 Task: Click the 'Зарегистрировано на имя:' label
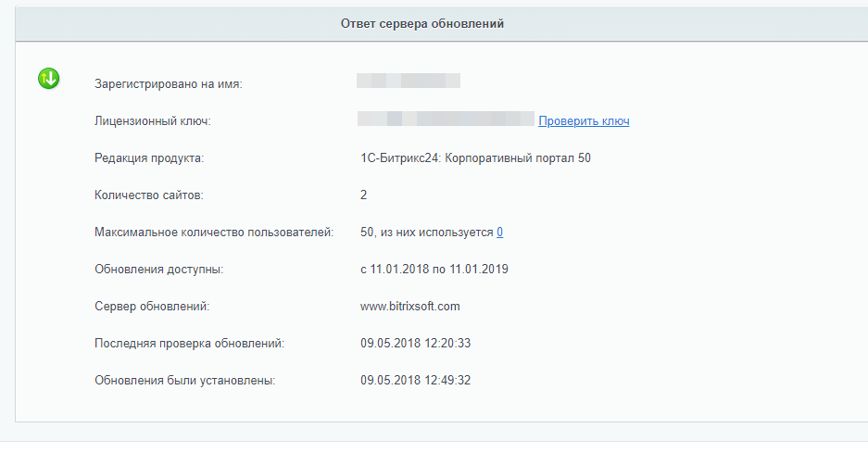[169, 84]
